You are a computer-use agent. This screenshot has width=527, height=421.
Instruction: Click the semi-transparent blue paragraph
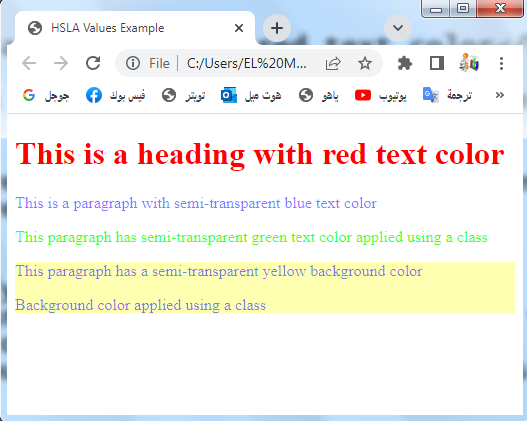(196, 203)
